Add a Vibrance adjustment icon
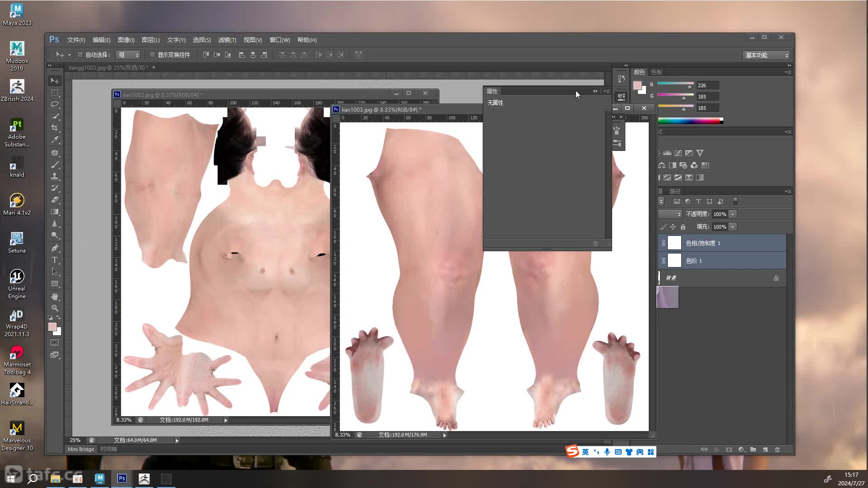Image resolution: width=868 pixels, height=488 pixels. [700, 153]
